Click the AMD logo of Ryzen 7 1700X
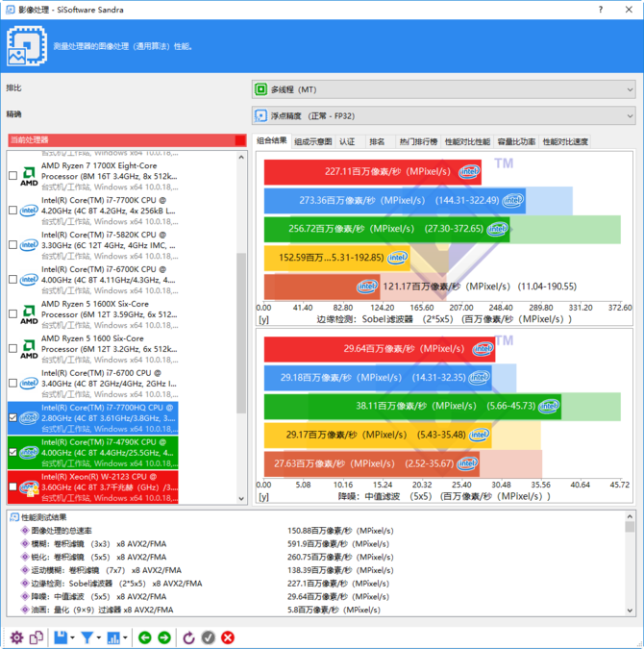Screen dimensions: 644x649 pyautogui.click(x=29, y=176)
